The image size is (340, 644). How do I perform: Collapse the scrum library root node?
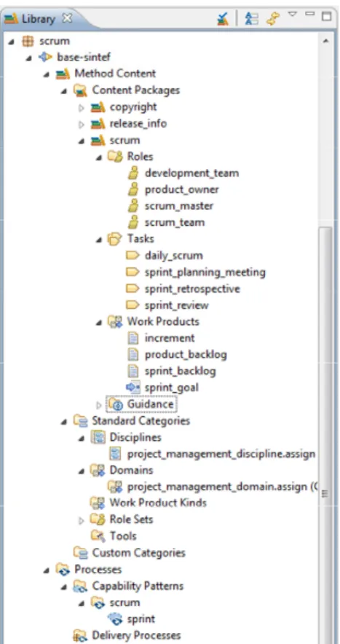pyautogui.click(x=12, y=42)
